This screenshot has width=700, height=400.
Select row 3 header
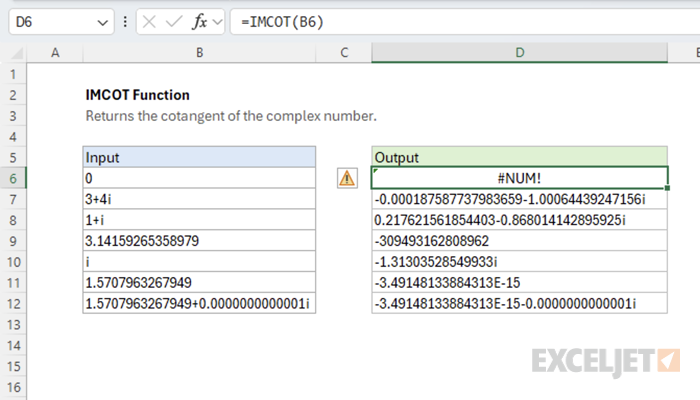click(13, 116)
